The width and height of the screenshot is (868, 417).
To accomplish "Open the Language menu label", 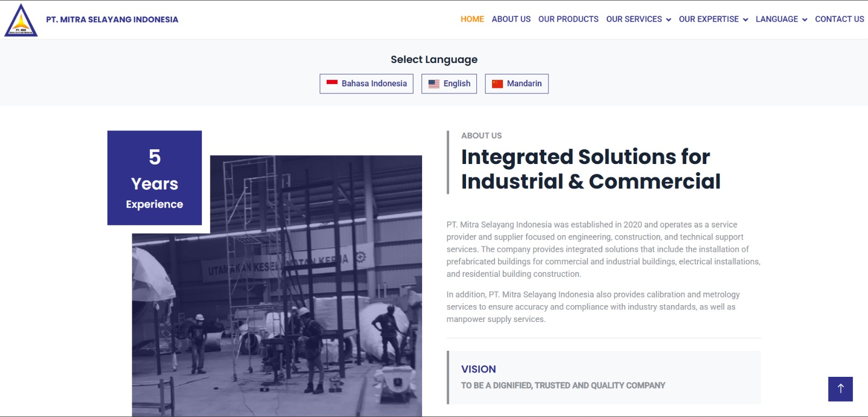I will [x=777, y=19].
